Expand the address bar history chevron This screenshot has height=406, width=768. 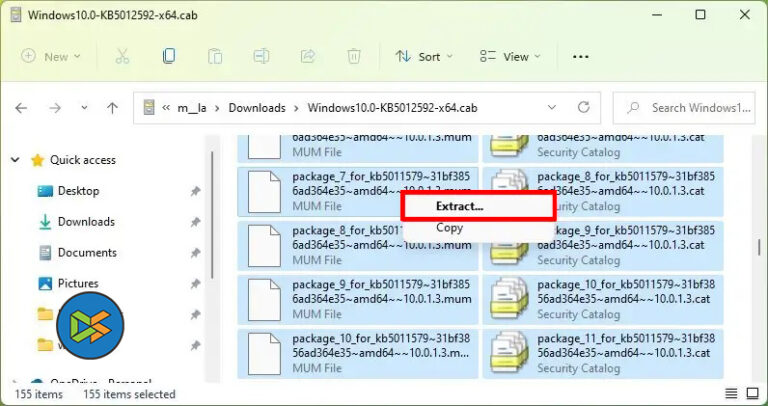point(551,108)
